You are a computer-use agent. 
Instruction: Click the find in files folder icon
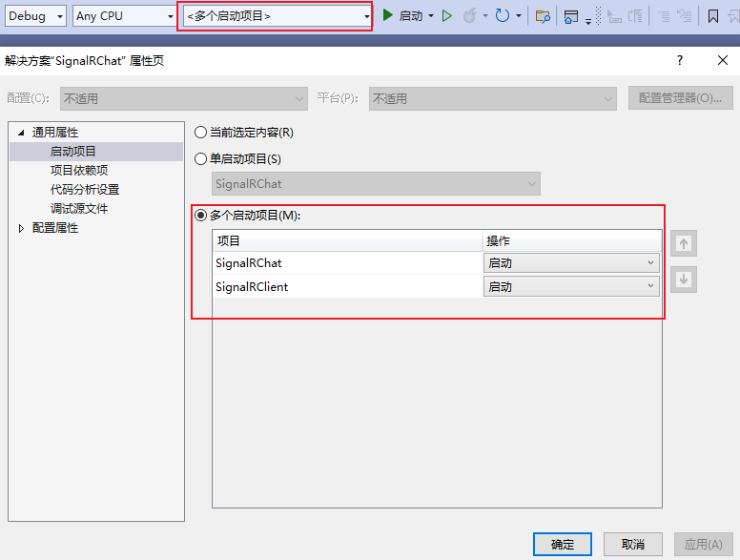point(543,16)
